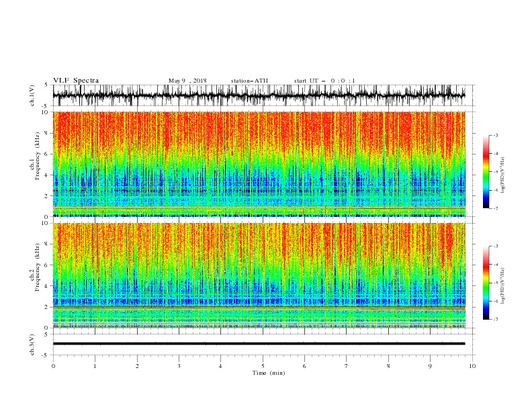The image size is (532, 411).
Task: Click the ch.1 PSD color scale bar
Action: point(486,172)
